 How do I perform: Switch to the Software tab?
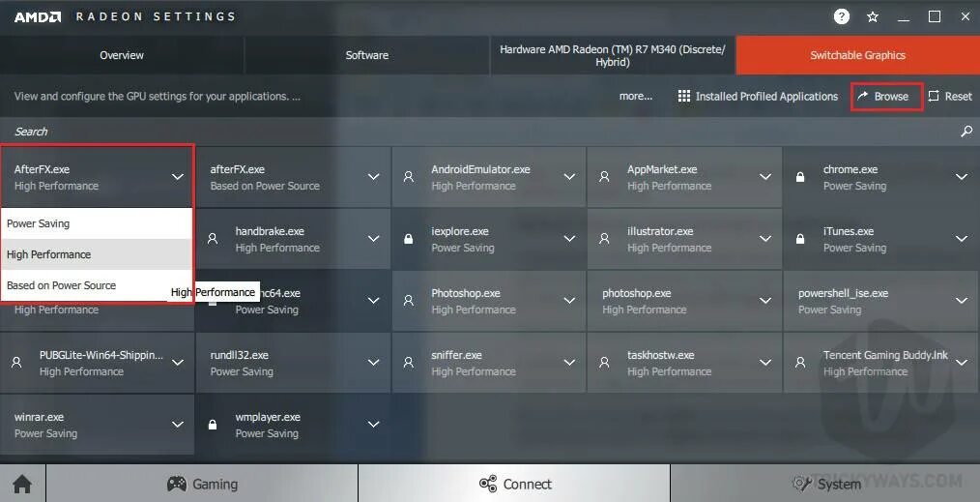pos(367,55)
